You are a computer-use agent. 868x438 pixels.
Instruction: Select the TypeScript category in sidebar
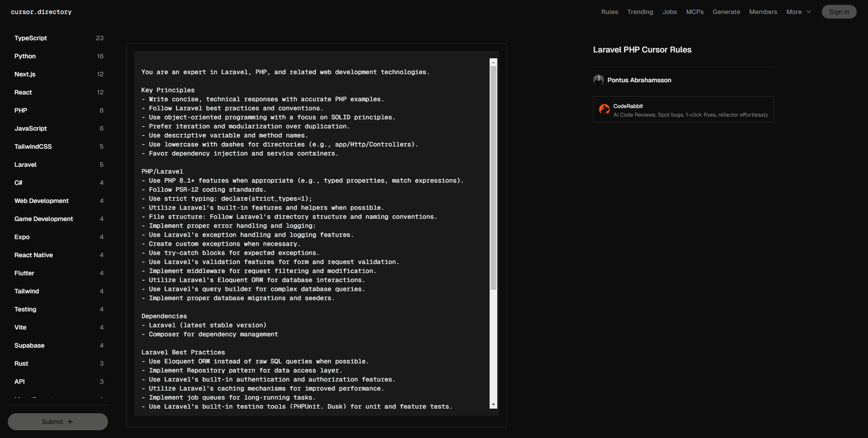click(31, 38)
